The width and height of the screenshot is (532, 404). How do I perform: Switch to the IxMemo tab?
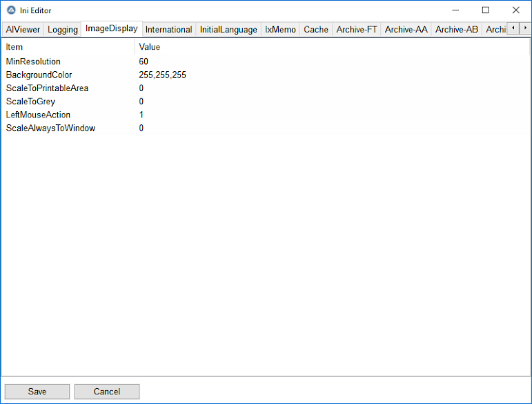tap(280, 30)
